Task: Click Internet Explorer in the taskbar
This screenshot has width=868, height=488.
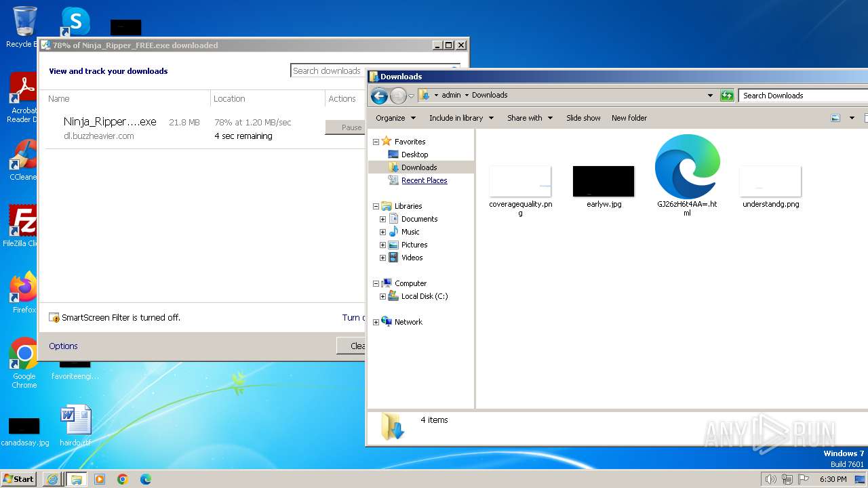Action: coord(52,479)
